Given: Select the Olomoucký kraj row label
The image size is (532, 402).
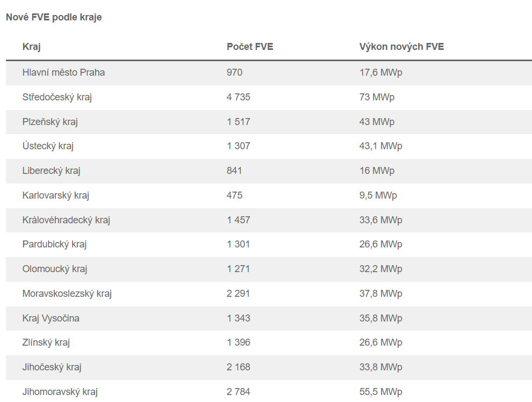Looking at the screenshot, I should coord(55,269).
